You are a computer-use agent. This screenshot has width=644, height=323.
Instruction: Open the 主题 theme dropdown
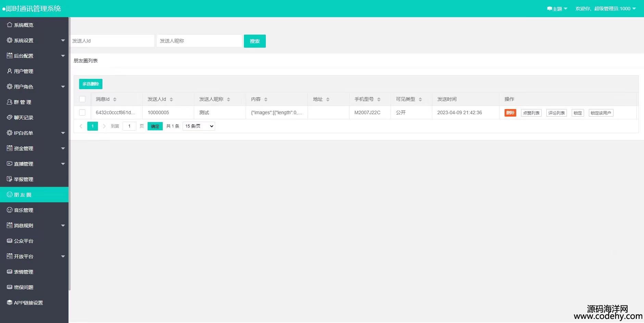pyautogui.click(x=557, y=9)
